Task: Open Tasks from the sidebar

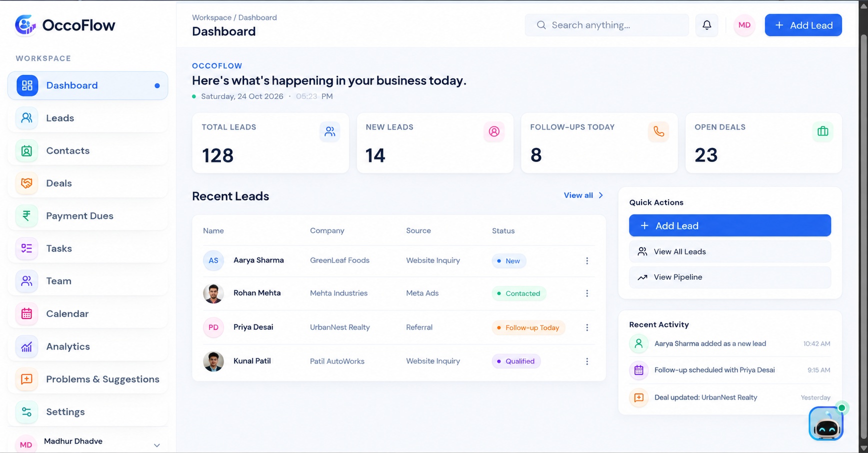Action: coord(88,248)
